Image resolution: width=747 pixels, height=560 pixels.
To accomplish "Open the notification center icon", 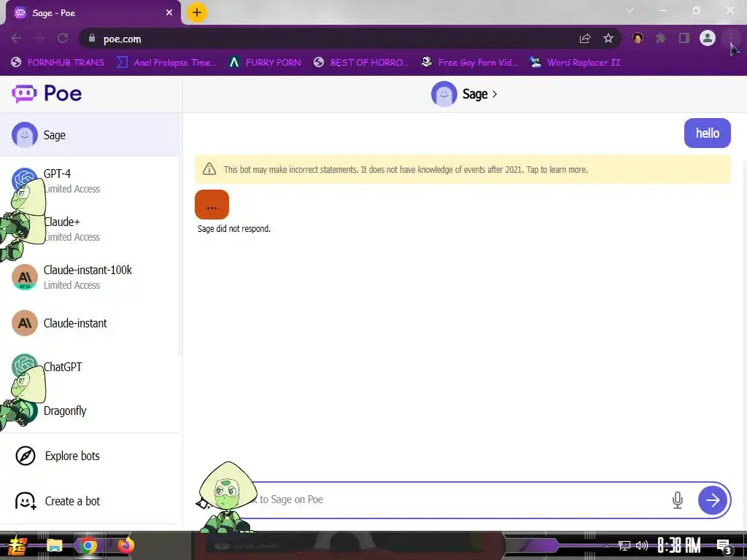I will point(724,546).
